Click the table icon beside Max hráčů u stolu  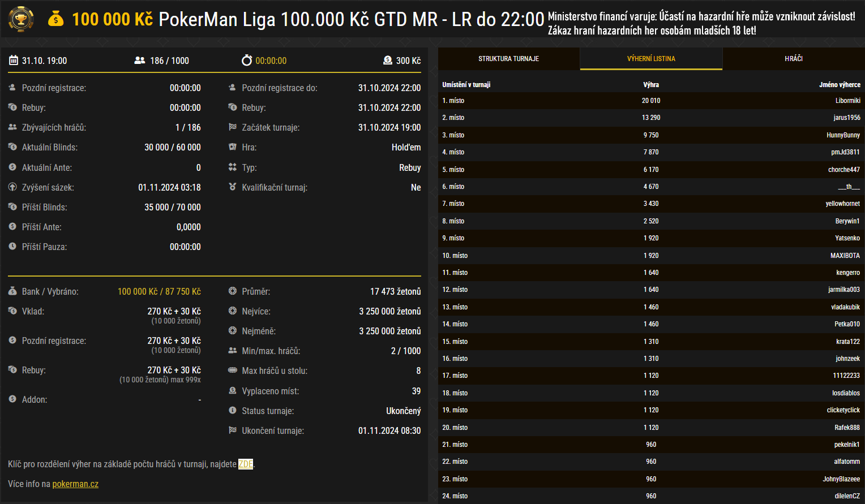(232, 371)
